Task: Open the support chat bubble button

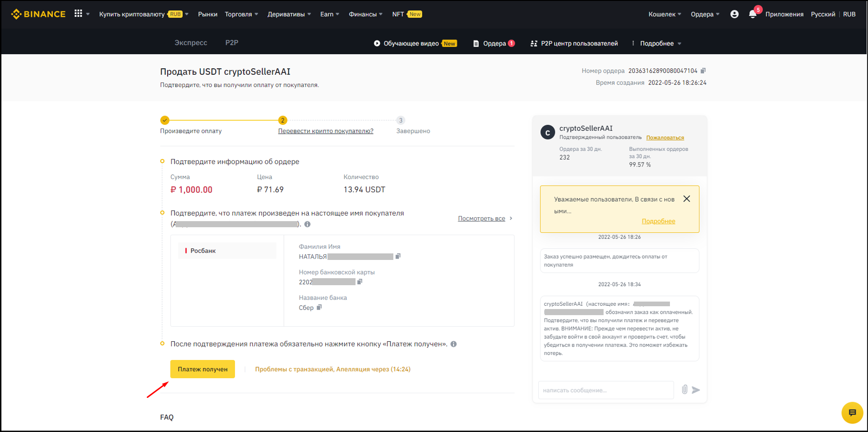Action: click(852, 413)
